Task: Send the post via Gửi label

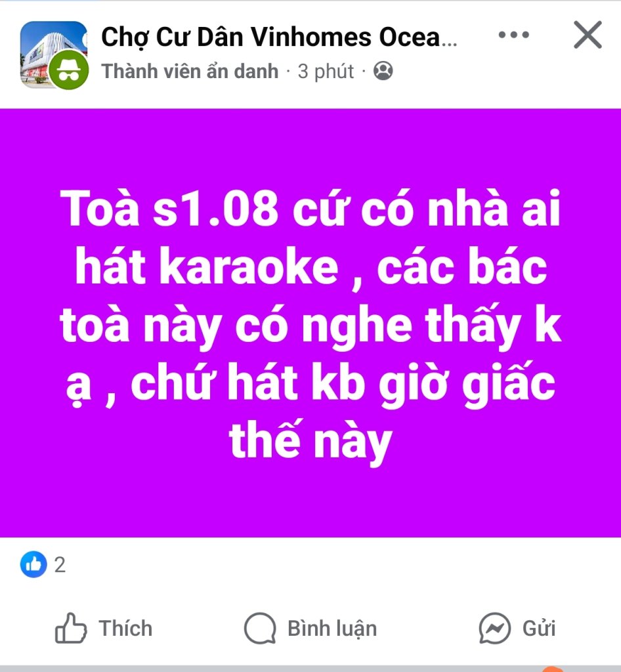Action: coord(539,629)
